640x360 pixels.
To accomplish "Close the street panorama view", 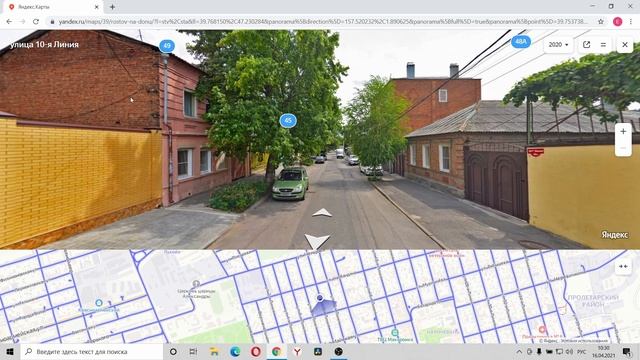I will click(x=625, y=45).
